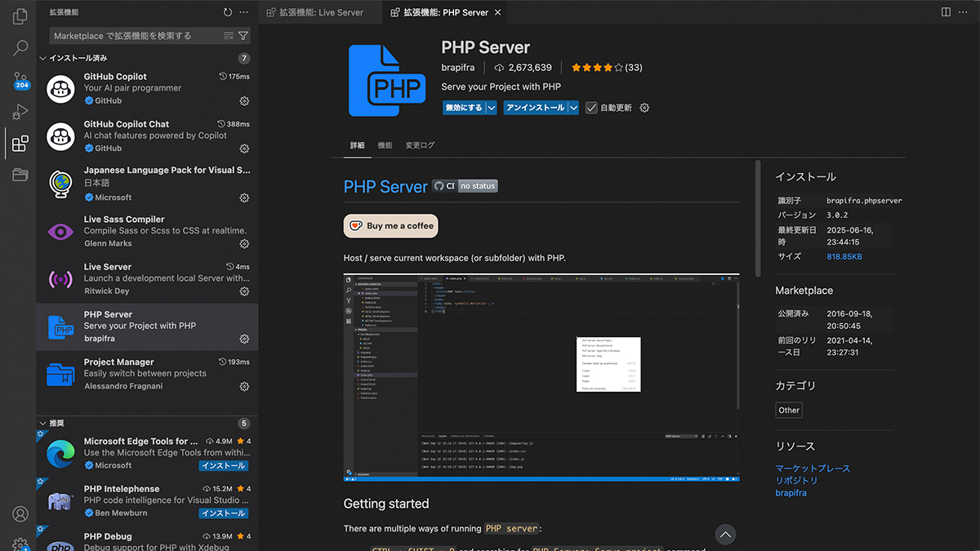Open the Search view in activity bar
The width and height of the screenshot is (980, 551).
click(20, 47)
